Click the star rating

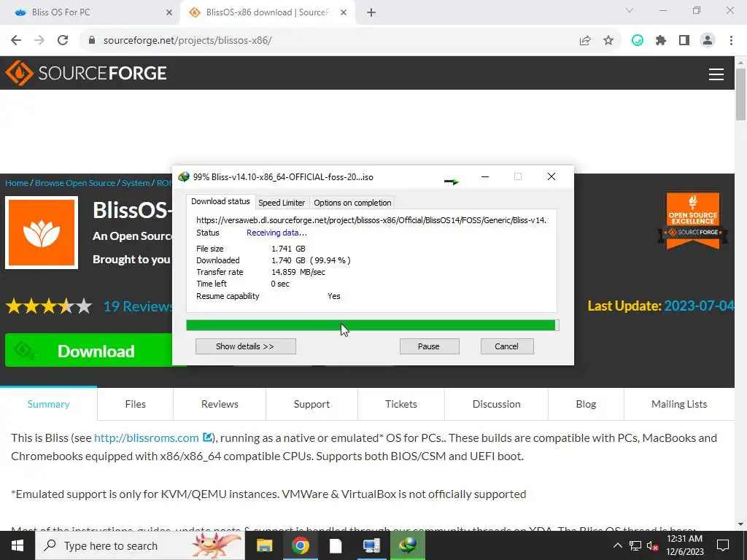tap(49, 306)
